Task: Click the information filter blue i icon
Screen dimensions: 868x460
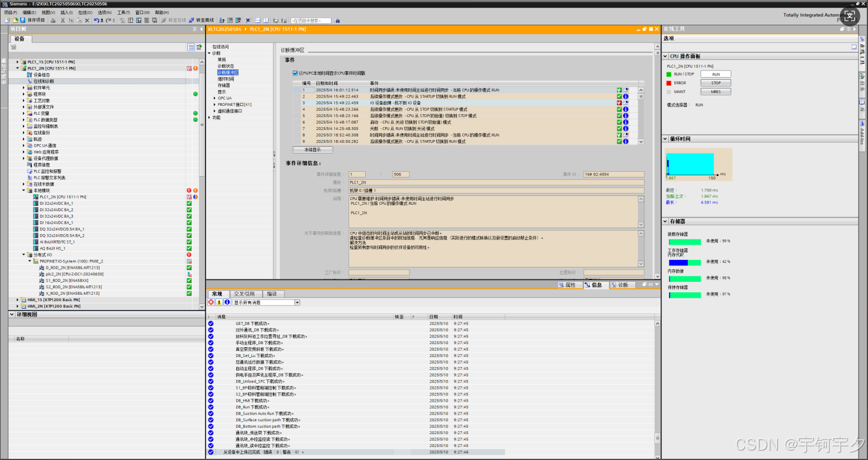Action: point(227,302)
